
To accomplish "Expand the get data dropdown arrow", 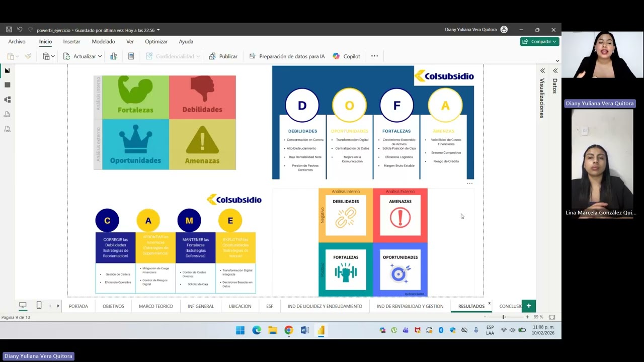I will (53, 56).
